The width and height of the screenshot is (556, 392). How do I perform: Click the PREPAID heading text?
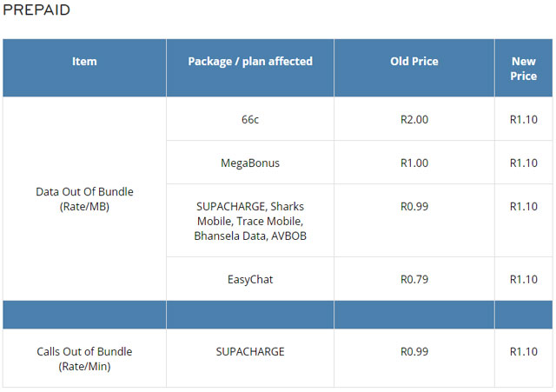coord(36,10)
